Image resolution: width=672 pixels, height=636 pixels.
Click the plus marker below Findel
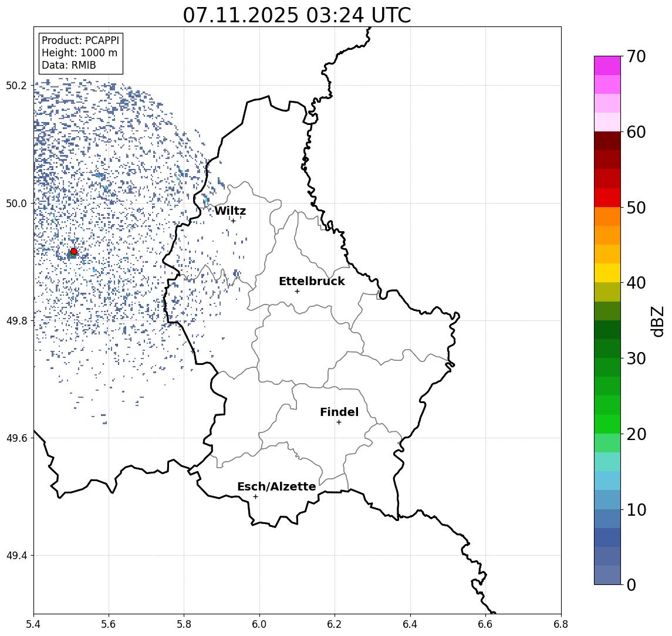pos(339,422)
